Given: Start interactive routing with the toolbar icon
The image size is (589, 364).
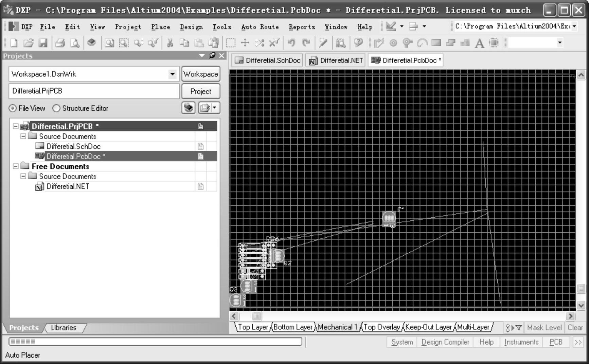Looking at the screenshot, I should [378, 43].
